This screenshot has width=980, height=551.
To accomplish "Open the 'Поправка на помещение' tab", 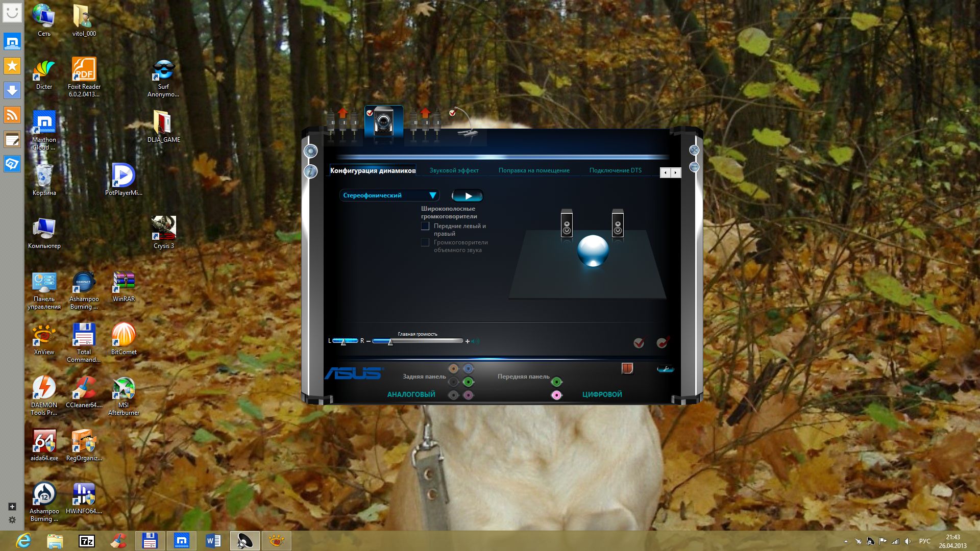I will pyautogui.click(x=534, y=170).
